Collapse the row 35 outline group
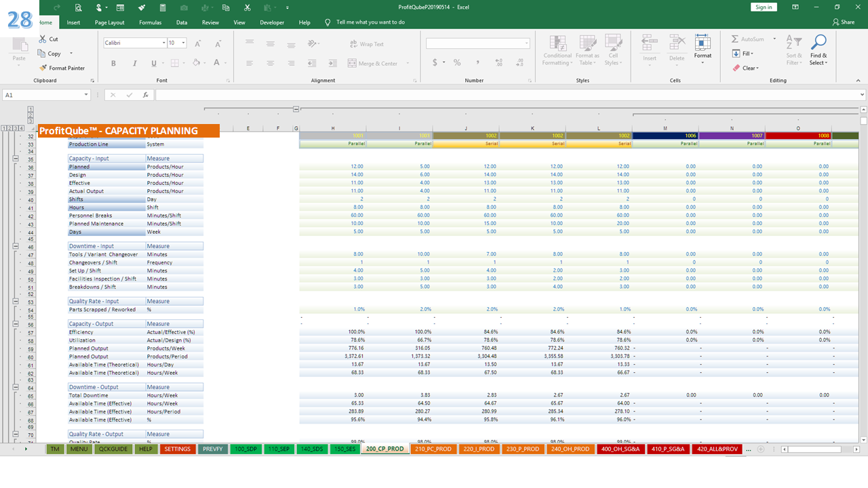868x488 pixels. (15, 159)
